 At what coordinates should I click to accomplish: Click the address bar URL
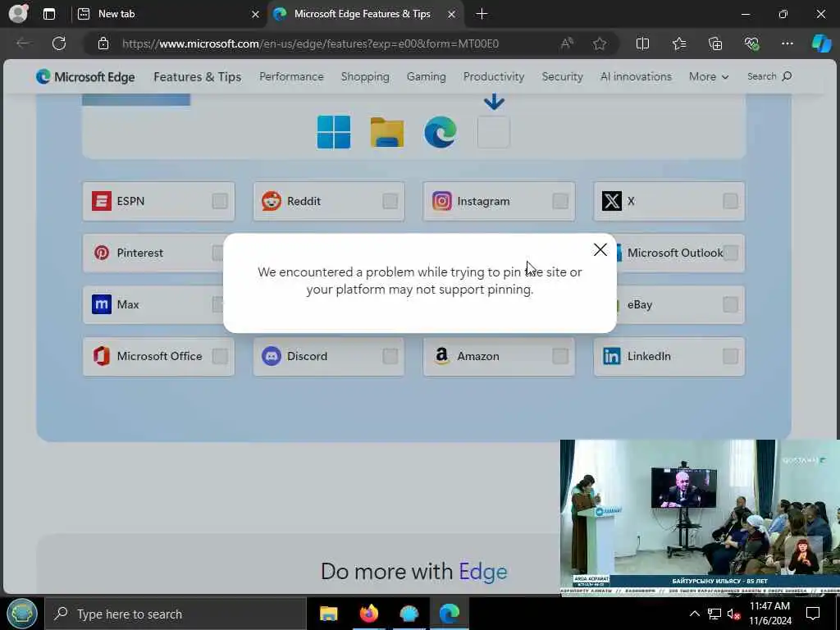point(310,43)
